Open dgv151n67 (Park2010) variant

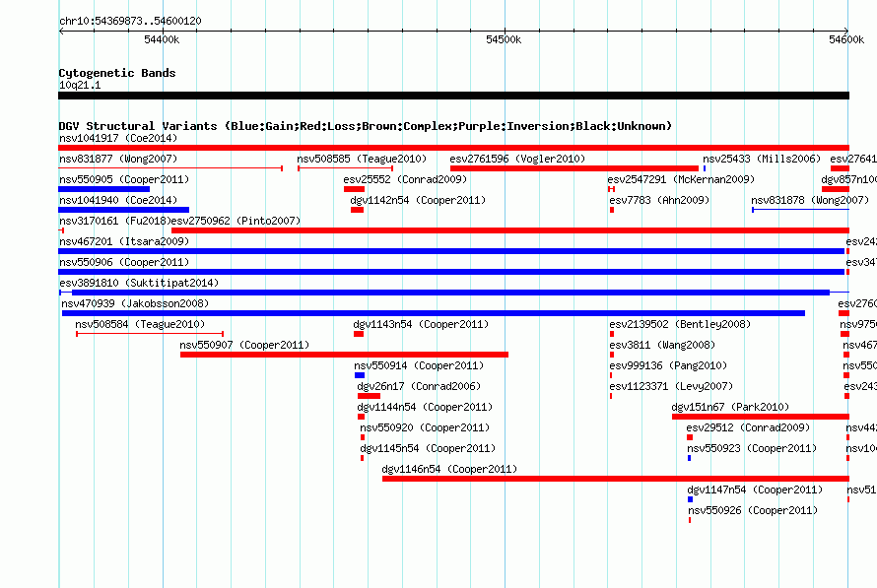point(730,407)
